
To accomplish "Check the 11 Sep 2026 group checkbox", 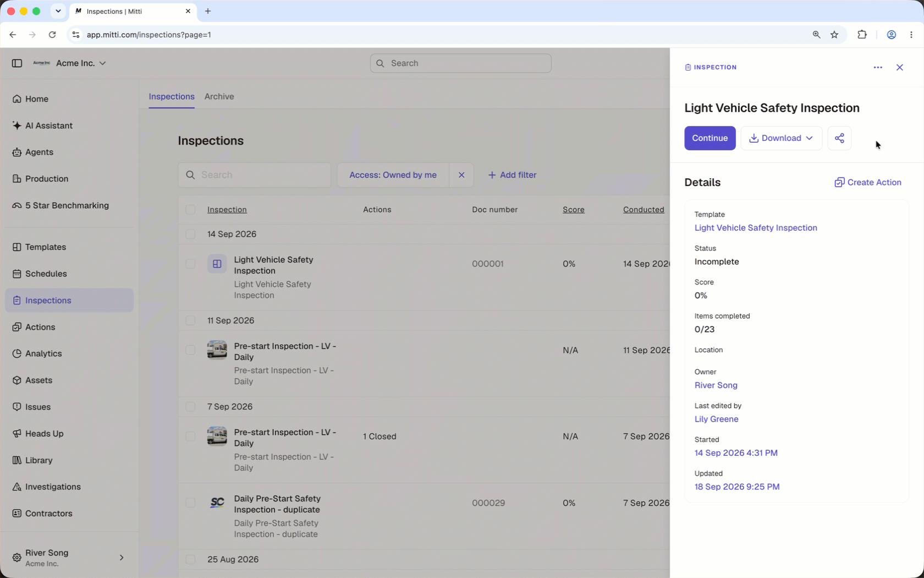I will 190,320.
